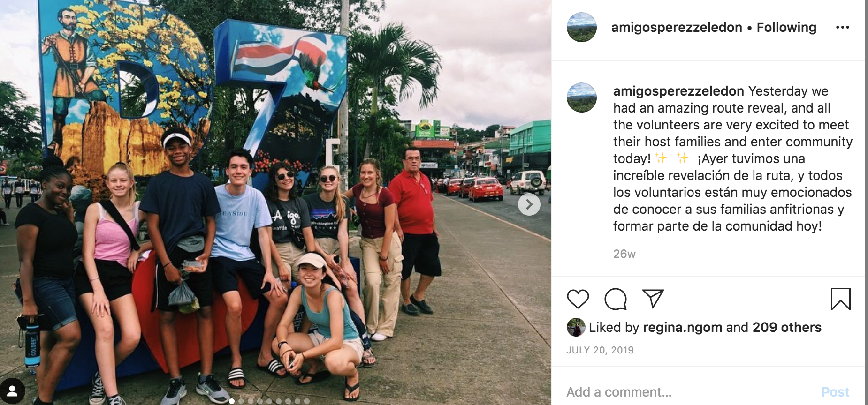Open amigosperezzeledon header profile picture
The image size is (868, 405).
click(582, 27)
